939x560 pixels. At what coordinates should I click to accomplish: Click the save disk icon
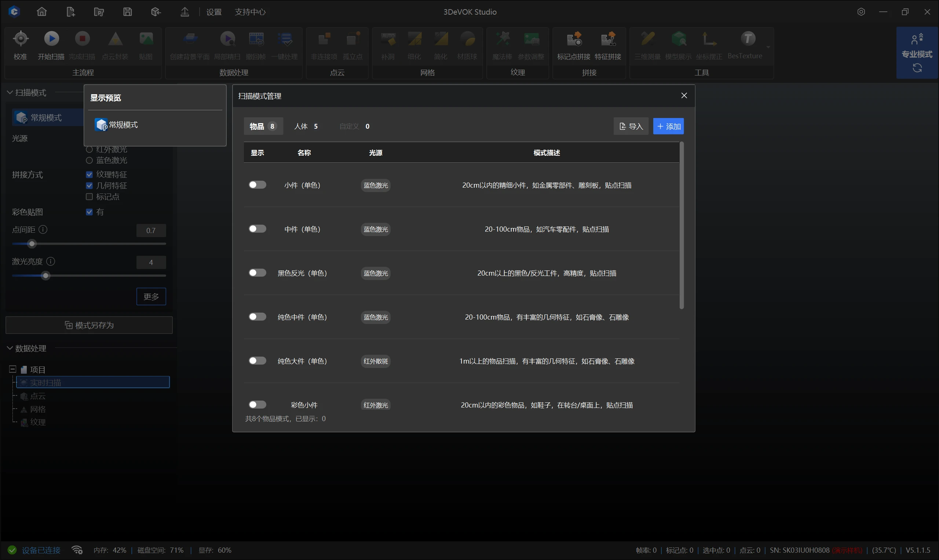pos(128,12)
